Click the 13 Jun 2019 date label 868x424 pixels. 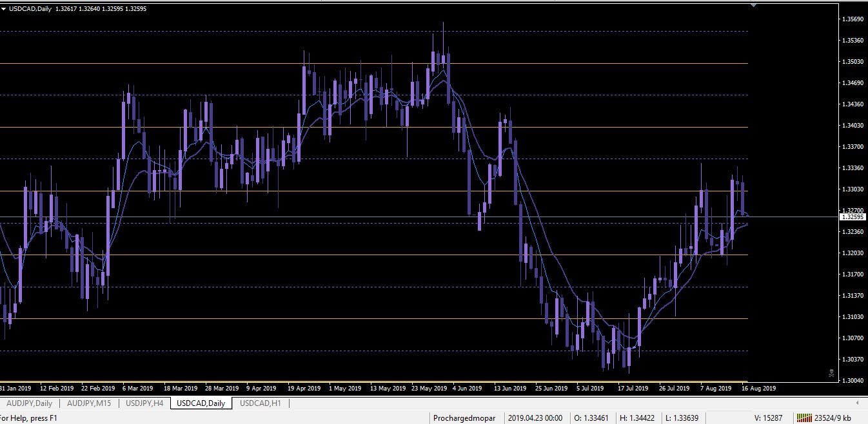point(510,389)
